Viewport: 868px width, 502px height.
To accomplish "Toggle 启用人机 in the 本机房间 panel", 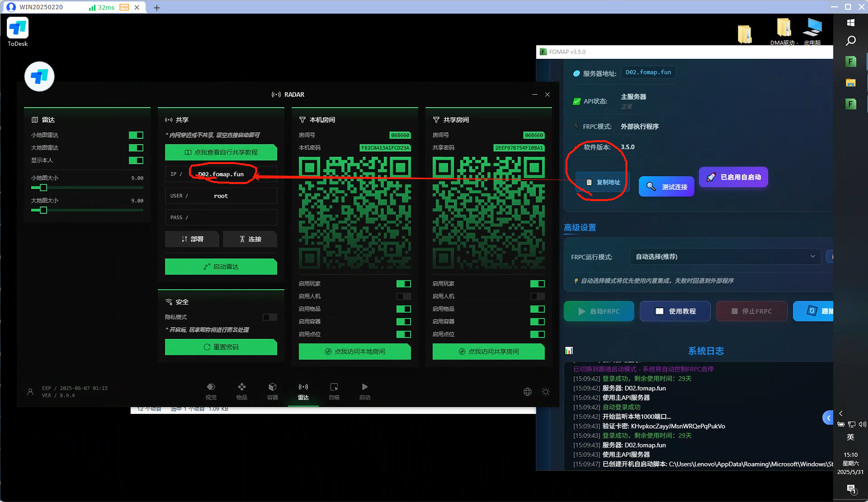I will coord(403,296).
